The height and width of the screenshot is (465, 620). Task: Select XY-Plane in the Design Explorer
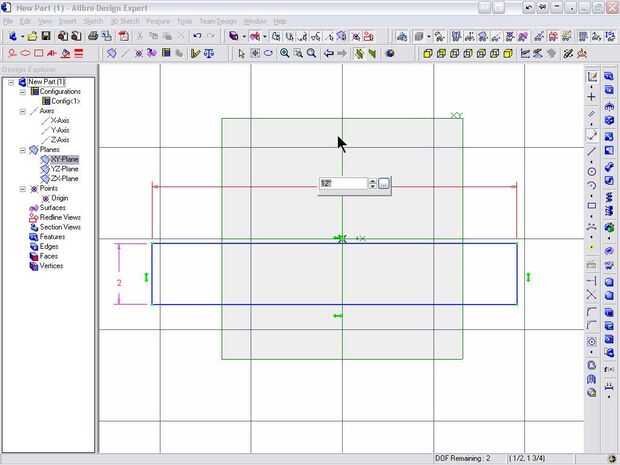click(64, 159)
